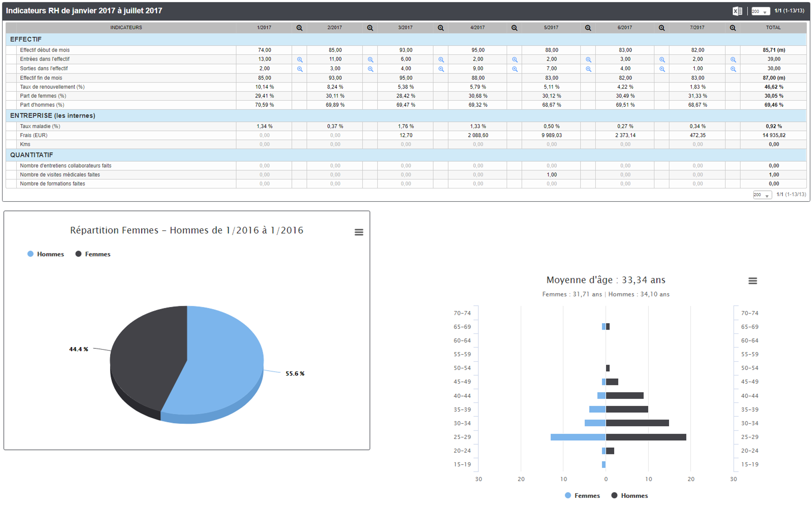This screenshot has height=510, width=812.
Task: Click the Moyenne d'âge chart title
Action: pos(606,280)
